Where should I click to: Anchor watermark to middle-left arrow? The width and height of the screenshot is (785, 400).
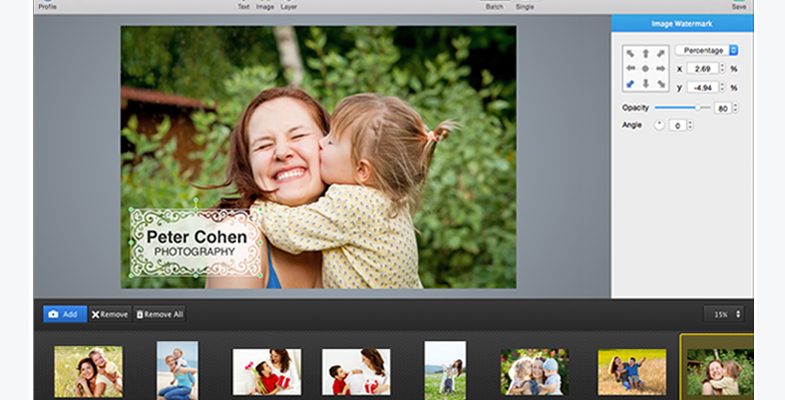click(x=630, y=69)
